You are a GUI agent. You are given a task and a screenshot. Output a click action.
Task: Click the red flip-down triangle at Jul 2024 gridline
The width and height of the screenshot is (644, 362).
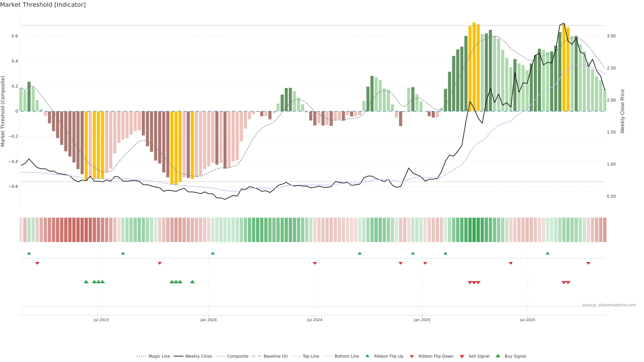click(315, 263)
